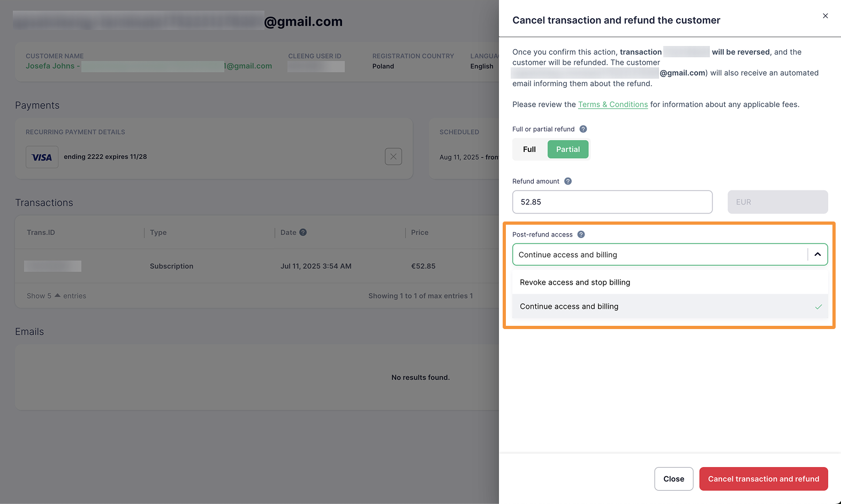Click the card text ending 2222 expires 11/28
The width and height of the screenshot is (841, 504).
tap(105, 157)
